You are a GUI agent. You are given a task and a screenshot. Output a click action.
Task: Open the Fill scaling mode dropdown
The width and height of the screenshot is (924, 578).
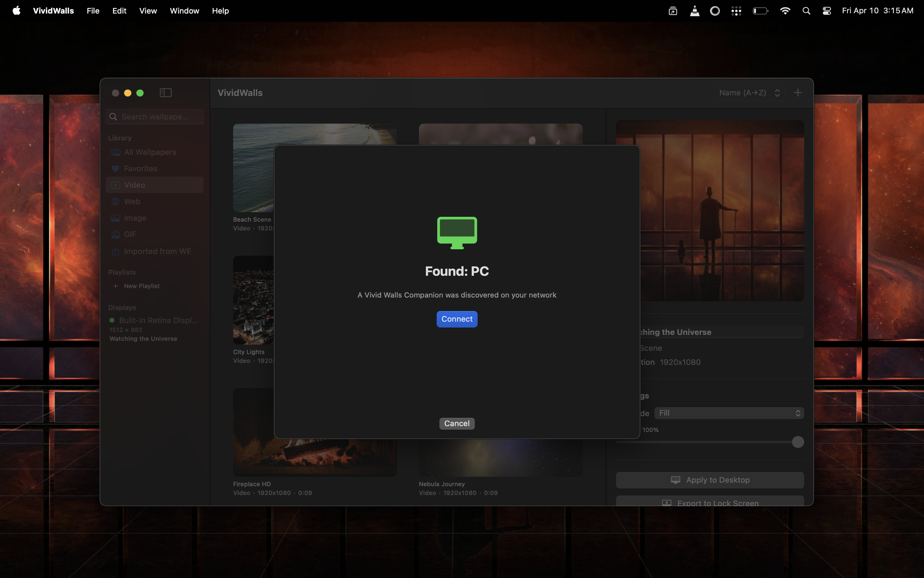(x=729, y=413)
